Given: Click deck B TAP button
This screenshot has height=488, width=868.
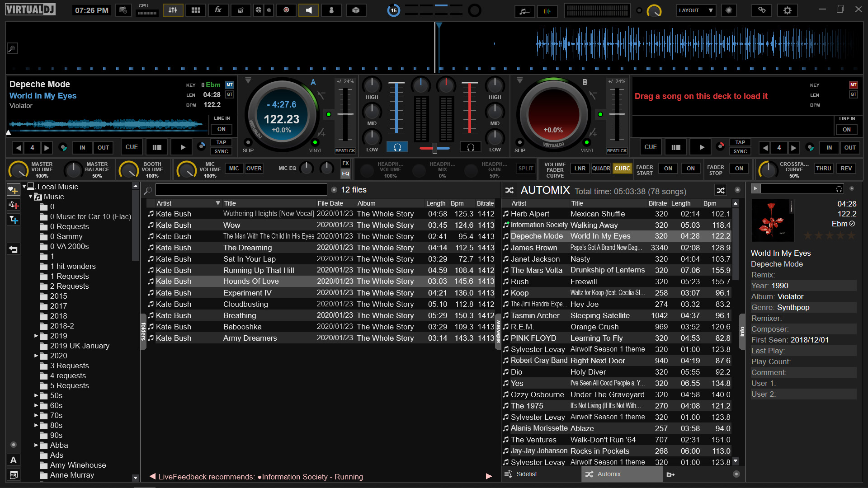Looking at the screenshot, I should [x=740, y=142].
